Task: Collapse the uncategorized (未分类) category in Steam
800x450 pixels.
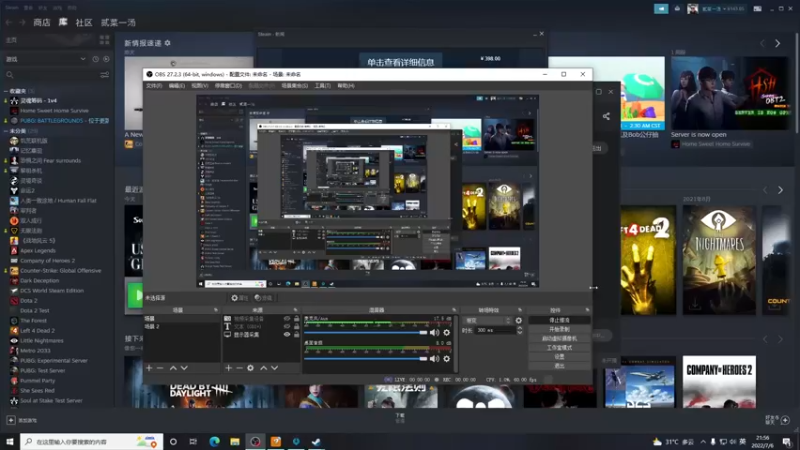Action: [6, 131]
